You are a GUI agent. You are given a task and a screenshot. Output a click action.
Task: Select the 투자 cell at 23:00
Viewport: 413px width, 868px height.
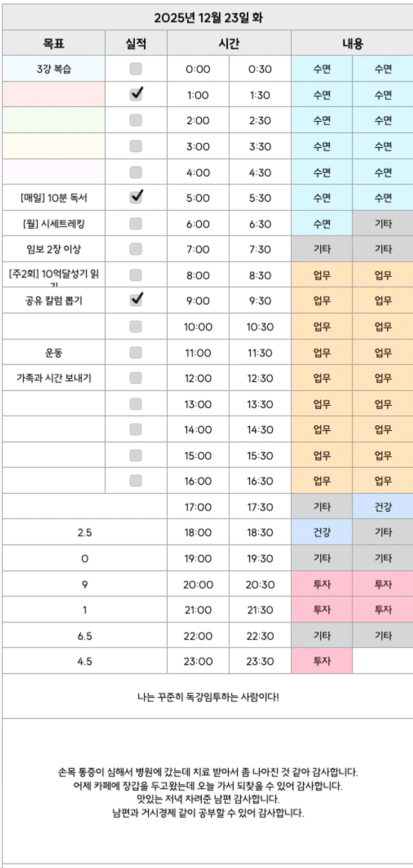(322, 661)
